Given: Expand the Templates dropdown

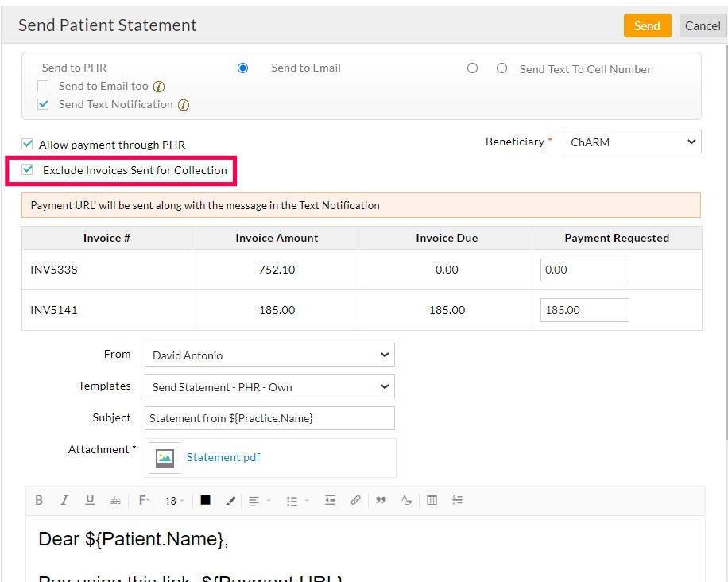Looking at the screenshot, I should pyautogui.click(x=269, y=386).
